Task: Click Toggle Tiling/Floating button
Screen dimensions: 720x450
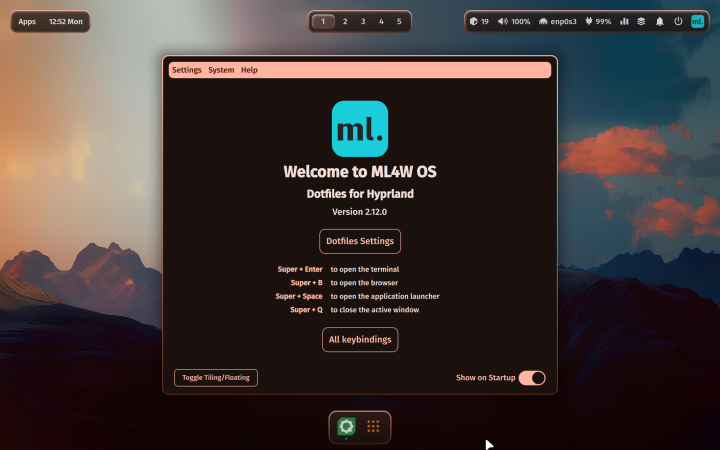Action: click(216, 378)
